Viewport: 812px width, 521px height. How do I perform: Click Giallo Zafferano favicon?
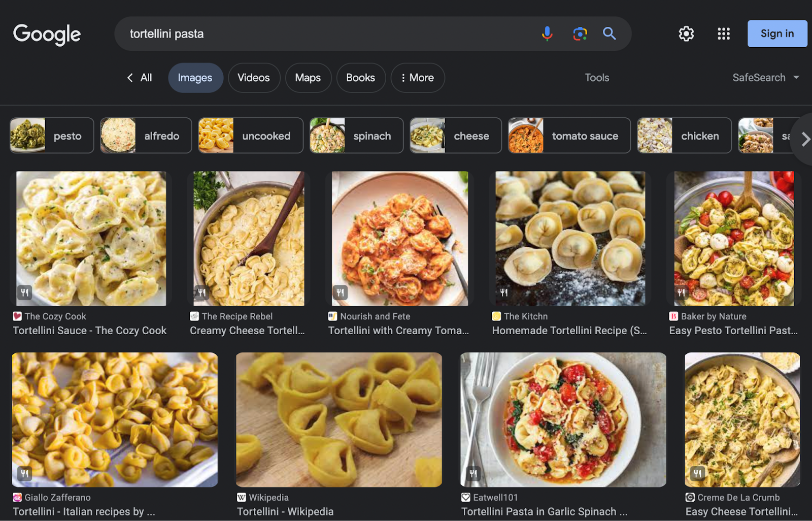[x=17, y=498]
